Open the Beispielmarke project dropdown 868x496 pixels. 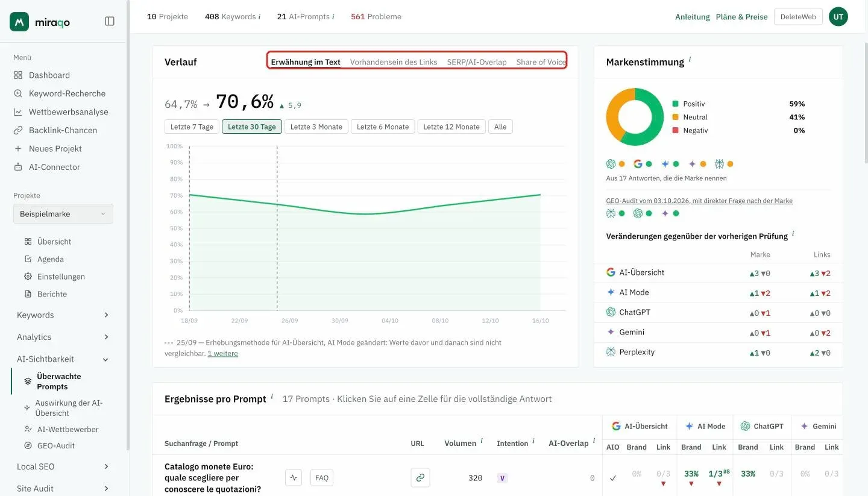63,214
